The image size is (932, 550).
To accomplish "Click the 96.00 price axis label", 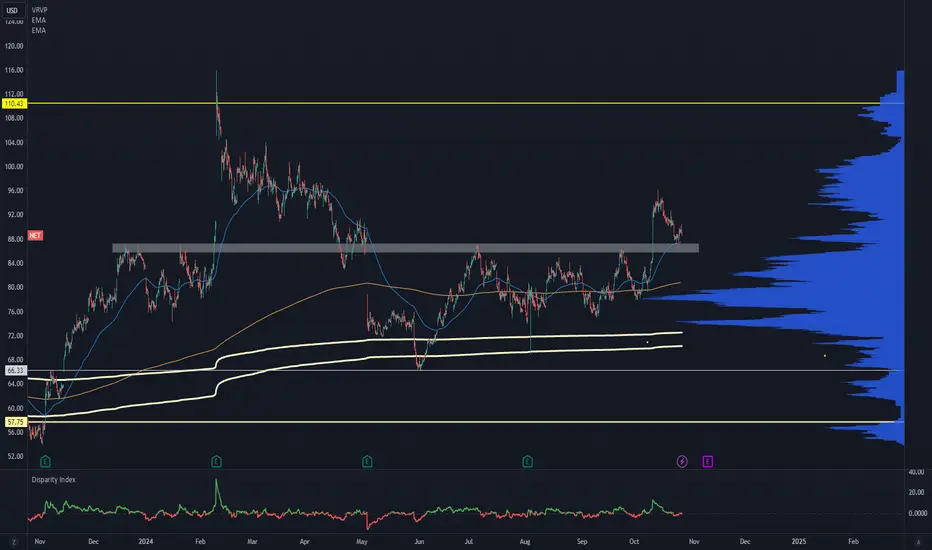I will 14,191.
